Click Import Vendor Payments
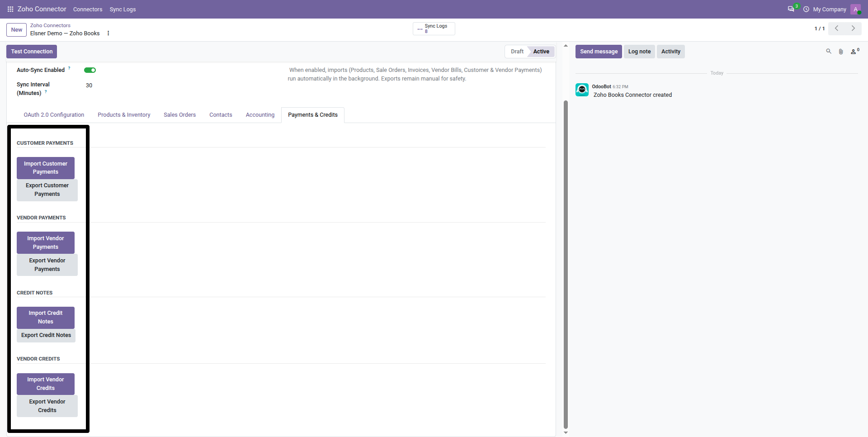The width and height of the screenshot is (868, 437). tap(46, 242)
